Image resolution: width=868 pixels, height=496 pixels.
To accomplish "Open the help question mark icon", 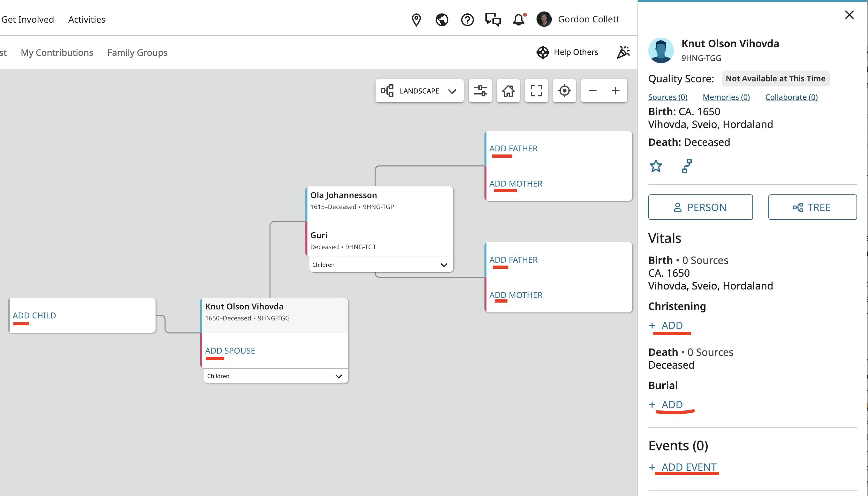I will pos(467,20).
